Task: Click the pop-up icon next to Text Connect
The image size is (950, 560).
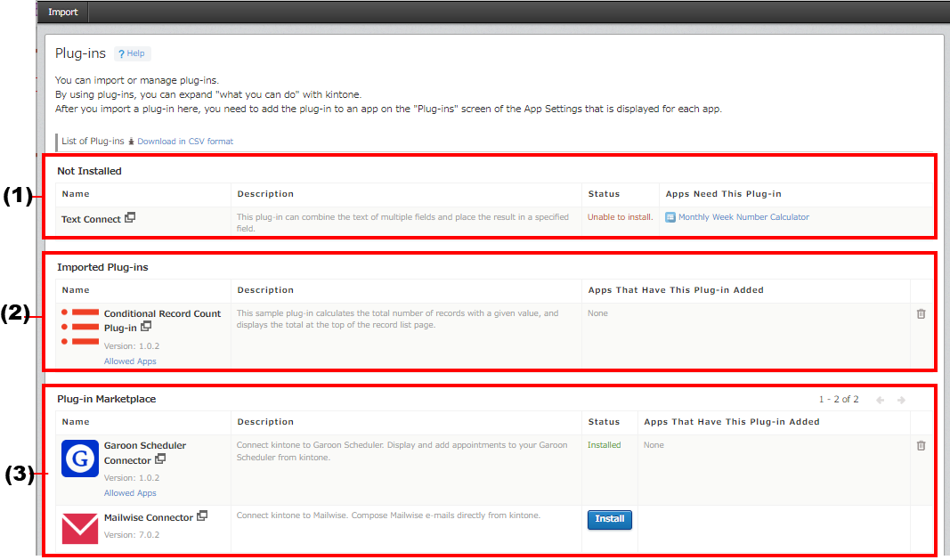Action: [x=130, y=217]
